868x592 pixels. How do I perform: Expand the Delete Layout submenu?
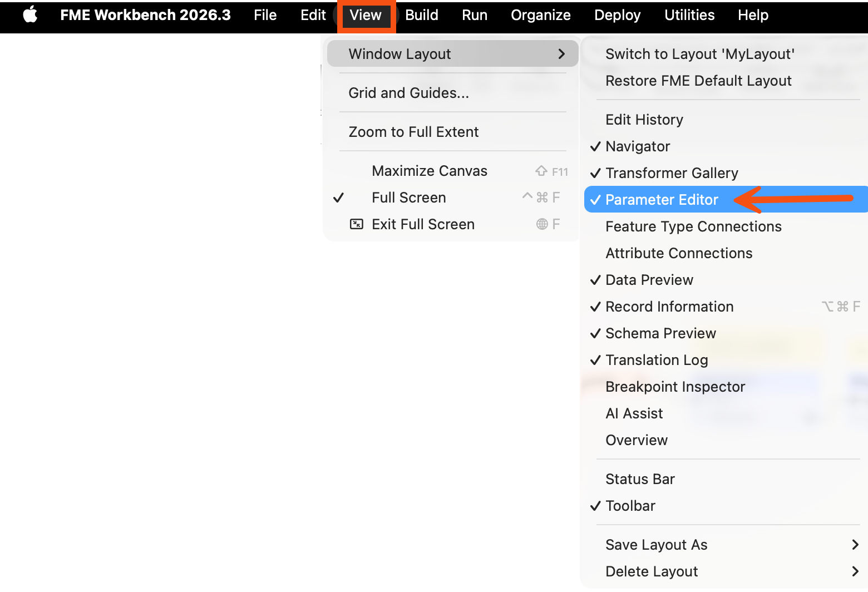click(726, 571)
